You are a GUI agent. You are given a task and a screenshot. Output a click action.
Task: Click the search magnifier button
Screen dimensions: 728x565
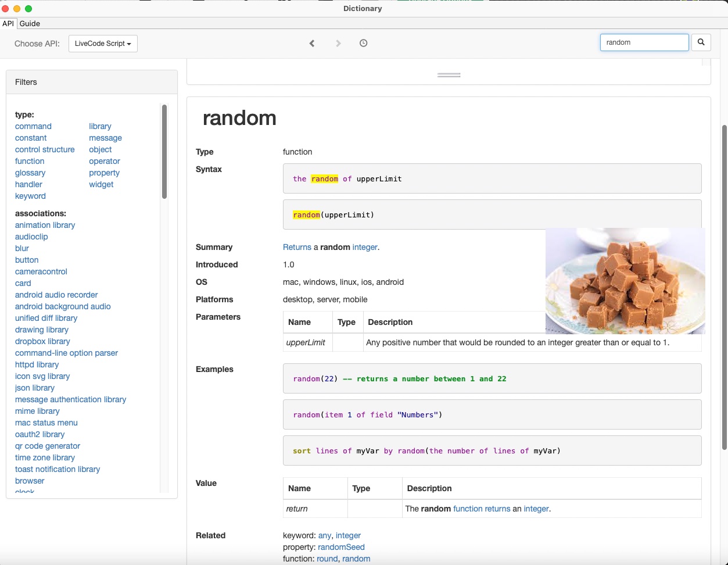pyautogui.click(x=701, y=42)
